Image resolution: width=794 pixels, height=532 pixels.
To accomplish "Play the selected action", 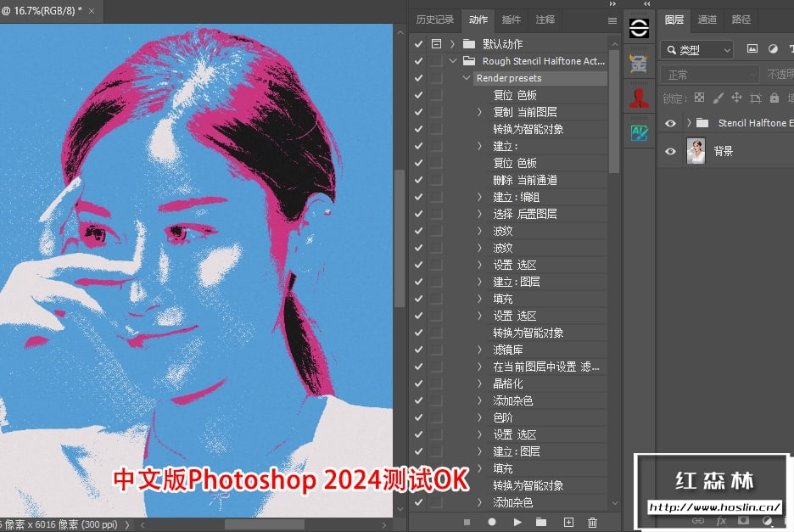I will point(517,522).
